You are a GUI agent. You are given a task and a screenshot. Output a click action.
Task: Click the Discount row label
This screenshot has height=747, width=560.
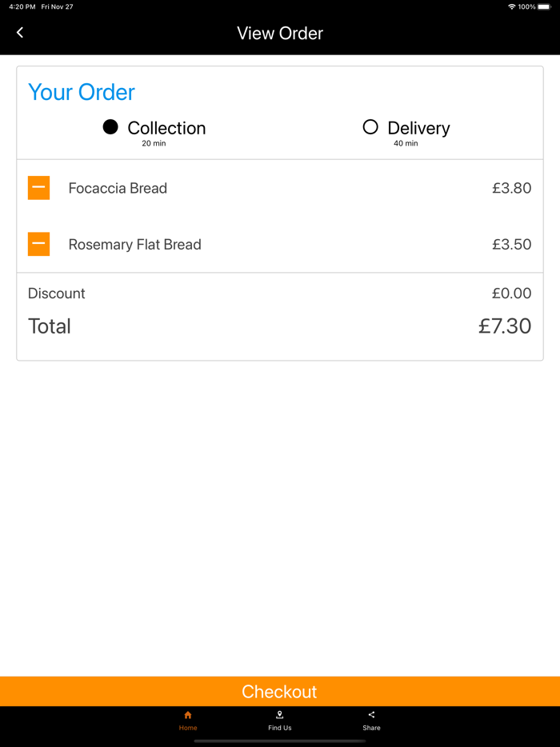pos(56,294)
